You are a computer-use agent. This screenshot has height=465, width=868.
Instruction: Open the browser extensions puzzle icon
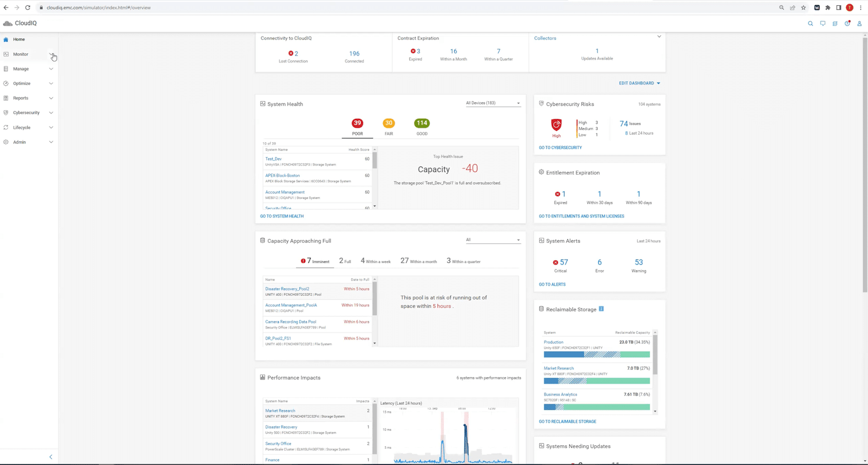coord(827,8)
